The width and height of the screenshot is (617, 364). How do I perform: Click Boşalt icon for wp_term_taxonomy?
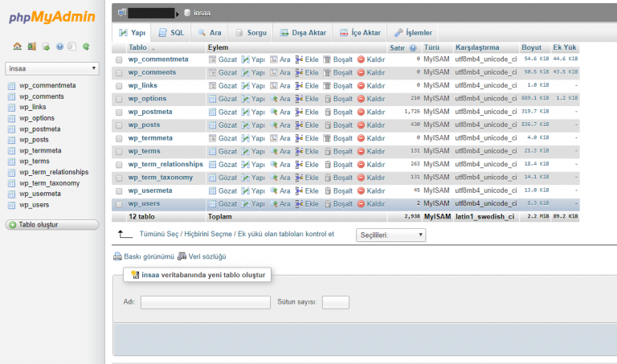pyautogui.click(x=328, y=178)
